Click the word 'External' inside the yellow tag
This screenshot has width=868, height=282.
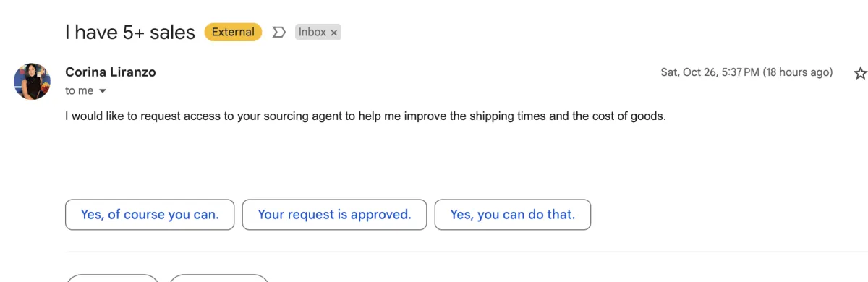pyautogui.click(x=233, y=32)
